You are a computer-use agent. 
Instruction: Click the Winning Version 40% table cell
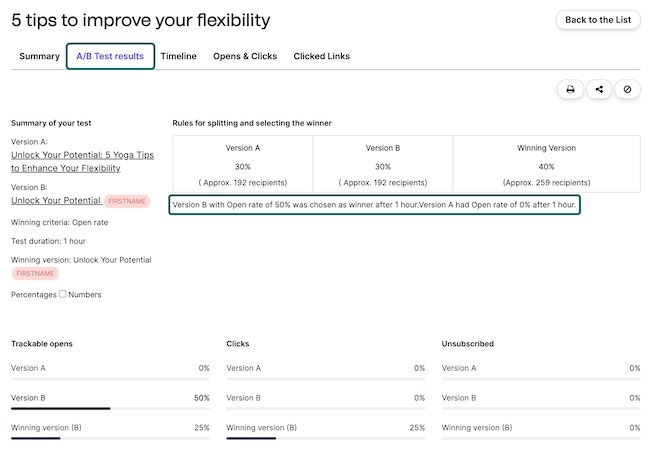coord(546,164)
